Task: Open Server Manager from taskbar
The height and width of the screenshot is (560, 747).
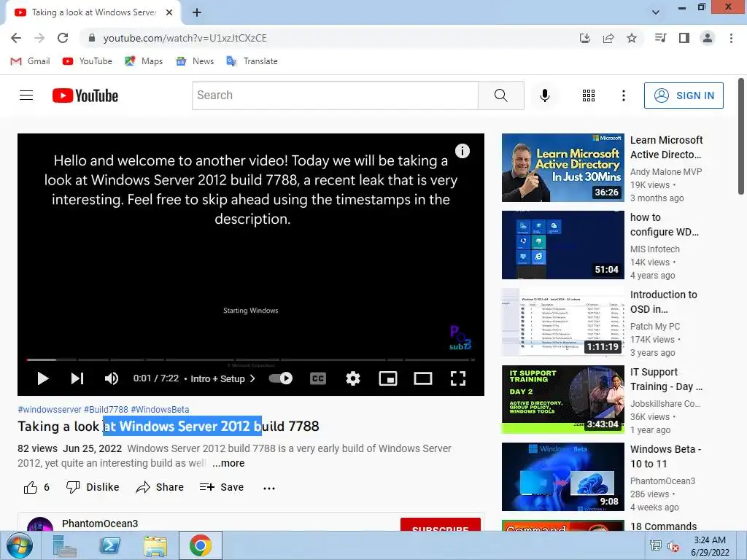Action: 64,545
